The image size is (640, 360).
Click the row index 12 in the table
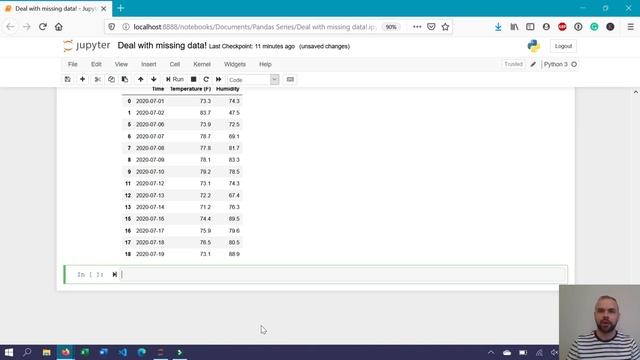pos(128,196)
